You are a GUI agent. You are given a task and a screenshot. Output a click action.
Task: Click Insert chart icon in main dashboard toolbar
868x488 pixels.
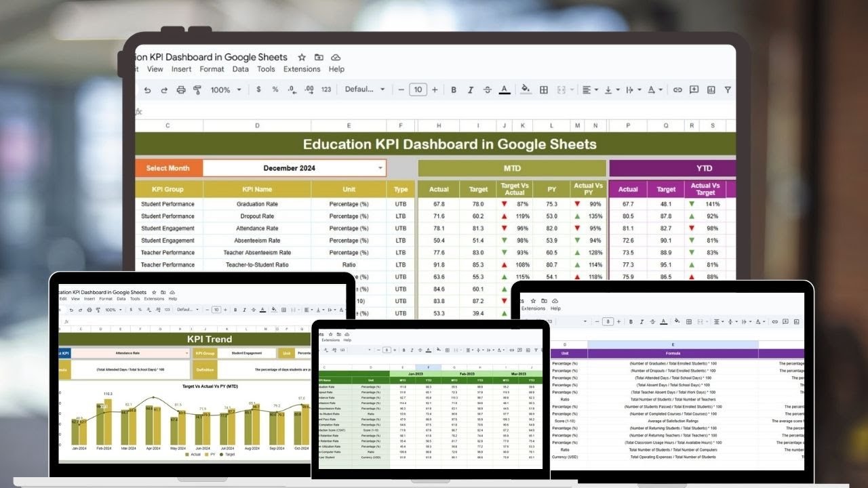(711, 89)
